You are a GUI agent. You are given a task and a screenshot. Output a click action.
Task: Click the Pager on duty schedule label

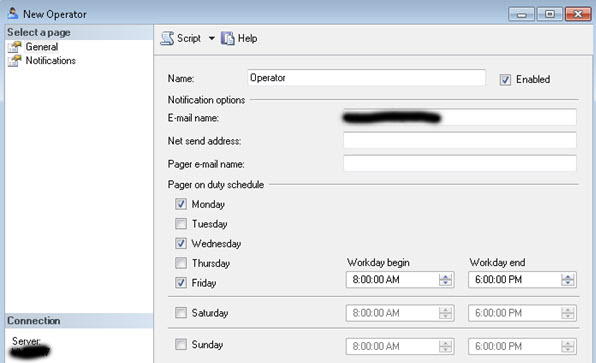pyautogui.click(x=216, y=185)
